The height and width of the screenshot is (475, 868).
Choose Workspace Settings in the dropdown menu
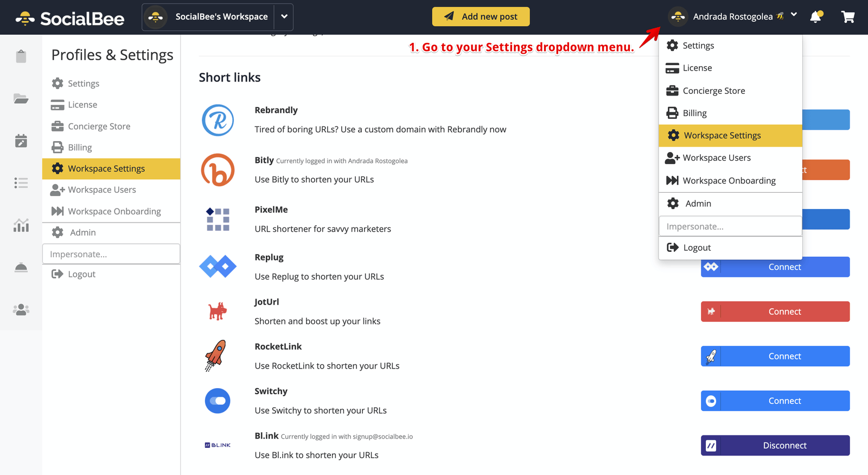point(730,135)
